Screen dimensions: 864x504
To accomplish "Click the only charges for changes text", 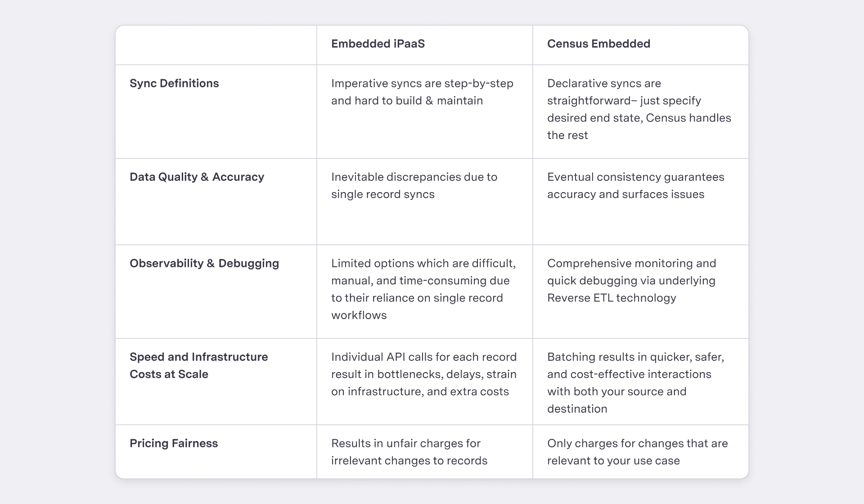I will [x=637, y=452].
